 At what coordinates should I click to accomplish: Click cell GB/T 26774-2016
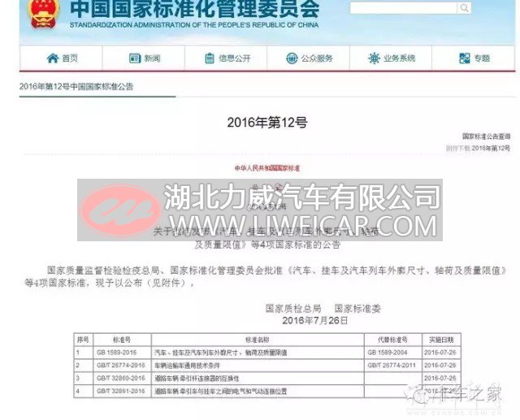click(121, 366)
